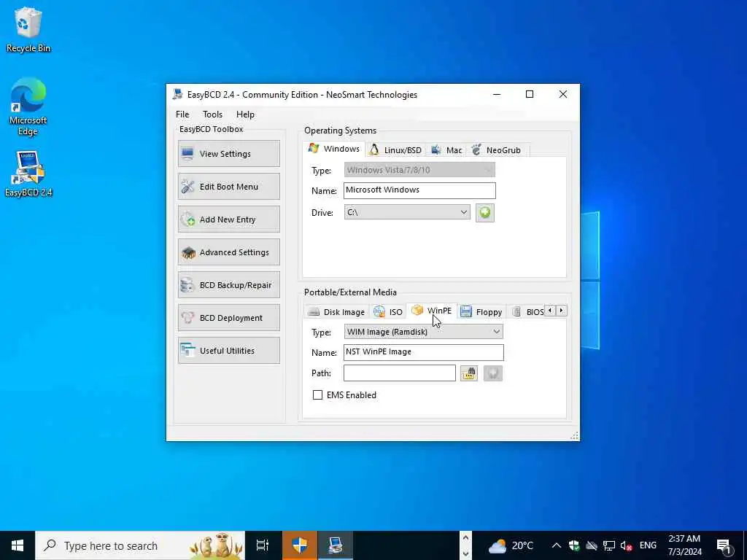Click the shield icon taskbar app
This screenshot has width=747, height=560.
(300, 545)
